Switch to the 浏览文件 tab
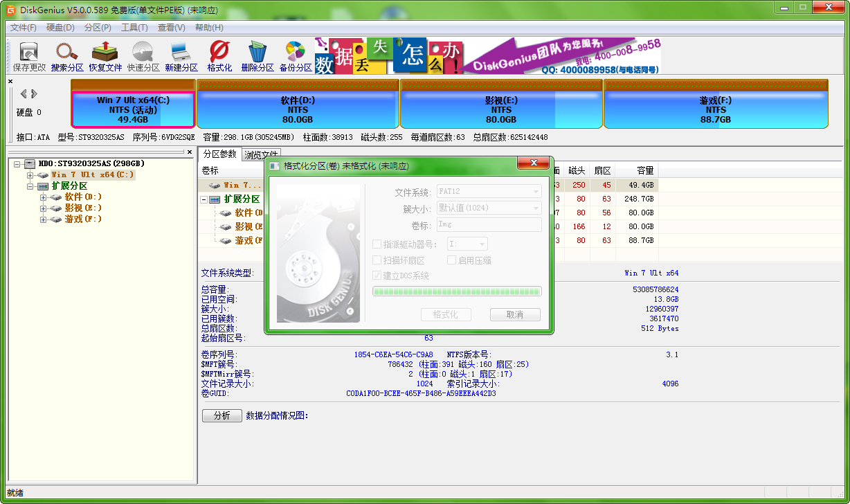The image size is (850, 504). [261, 155]
